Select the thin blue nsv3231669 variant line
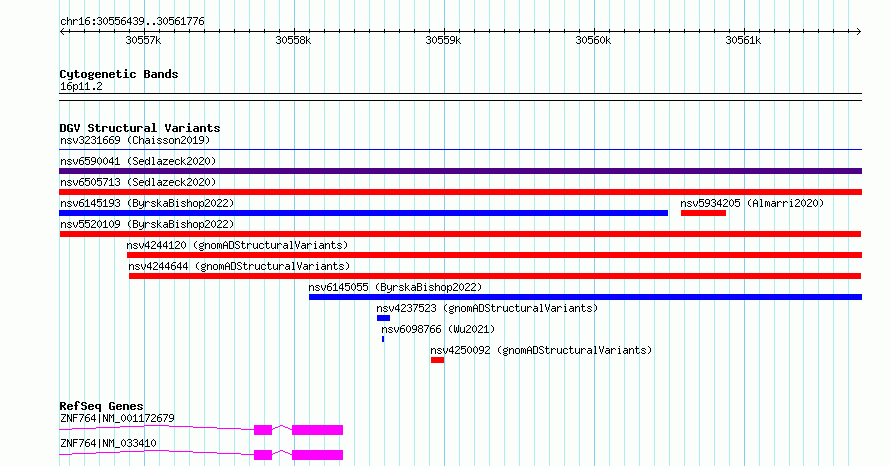The image size is (890, 466). click(x=460, y=150)
